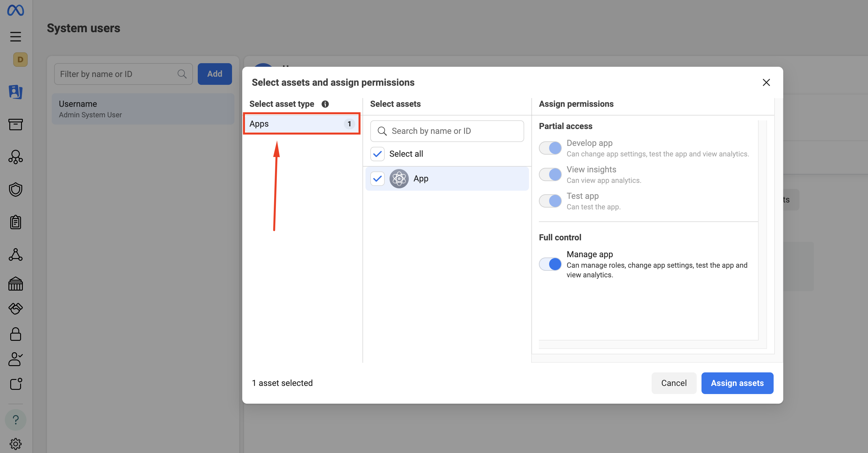Open the archive box sidebar icon
The width and height of the screenshot is (868, 453).
(x=16, y=124)
